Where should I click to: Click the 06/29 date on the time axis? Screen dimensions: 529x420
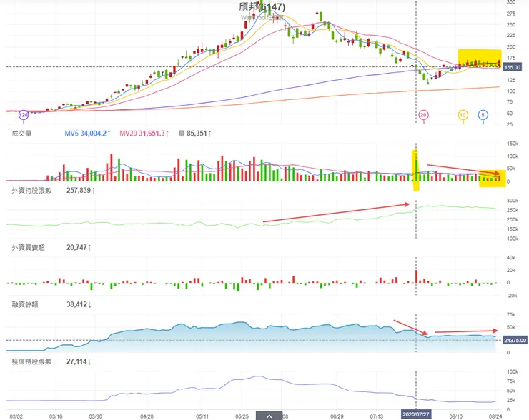(x=337, y=416)
